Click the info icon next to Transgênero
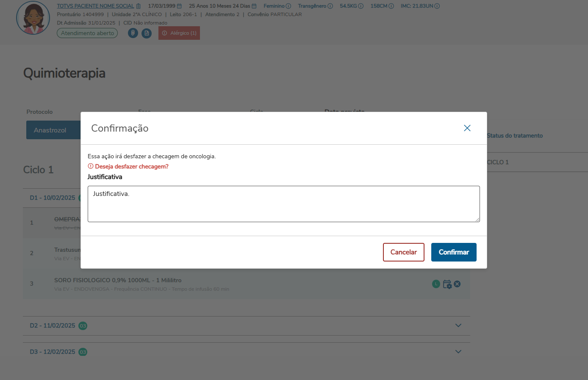The image size is (588, 380). point(330,6)
